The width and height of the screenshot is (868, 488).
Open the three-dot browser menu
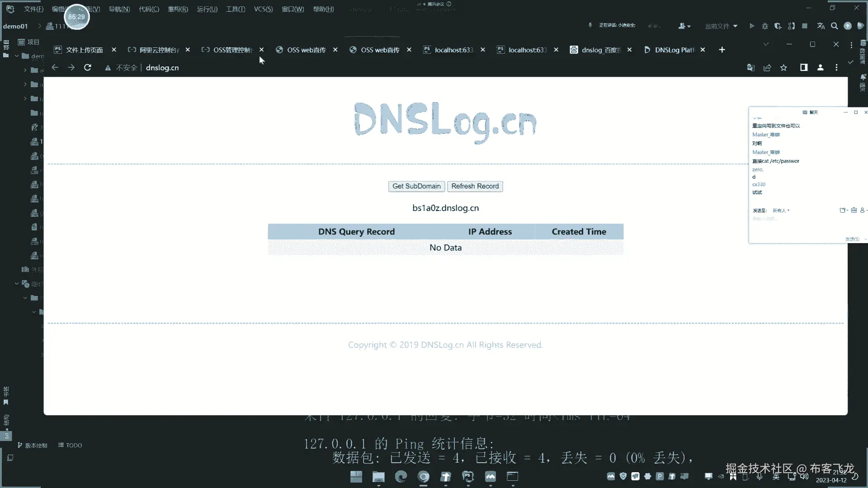836,67
